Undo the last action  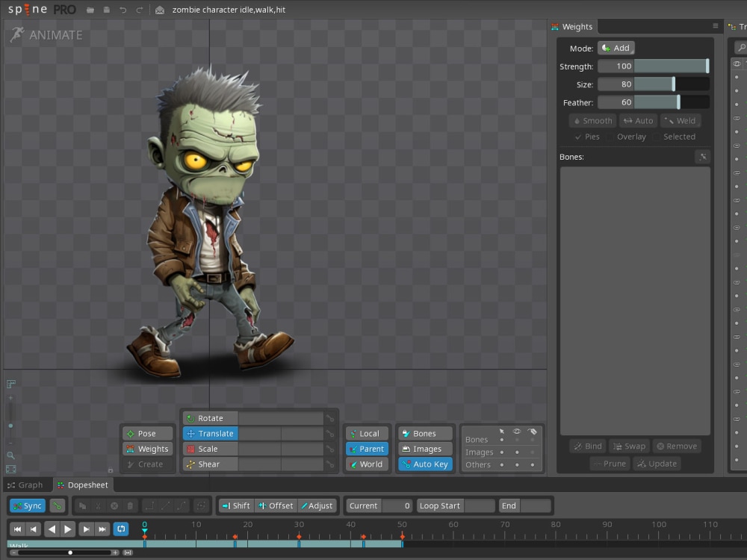(123, 10)
